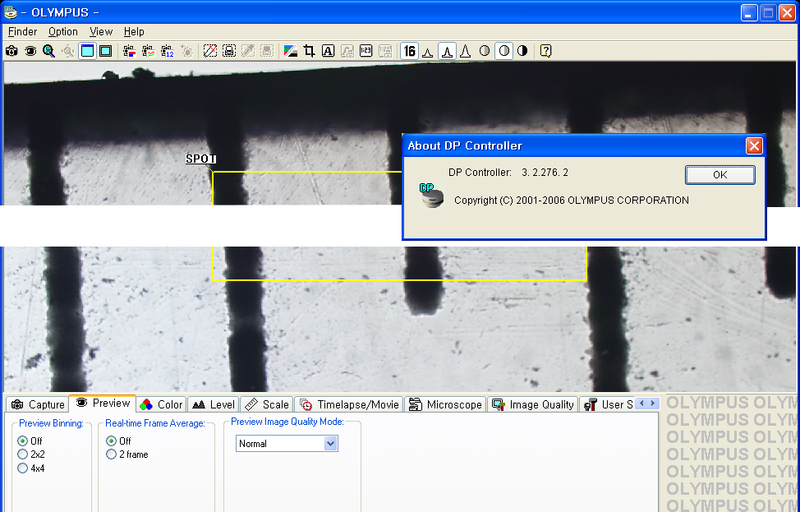The image size is (800, 512).
Task: Click the dashed-box save region icon
Action: (x=229, y=51)
